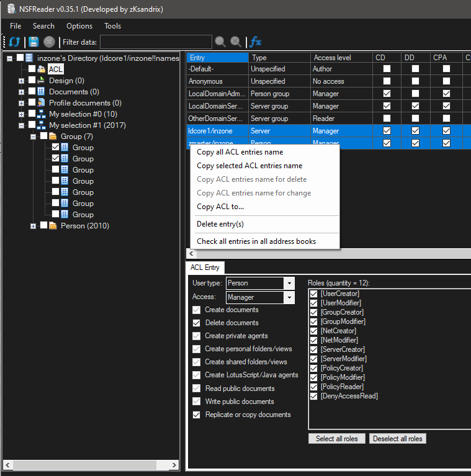
Task: Open the Options menu
Action: [79, 26]
